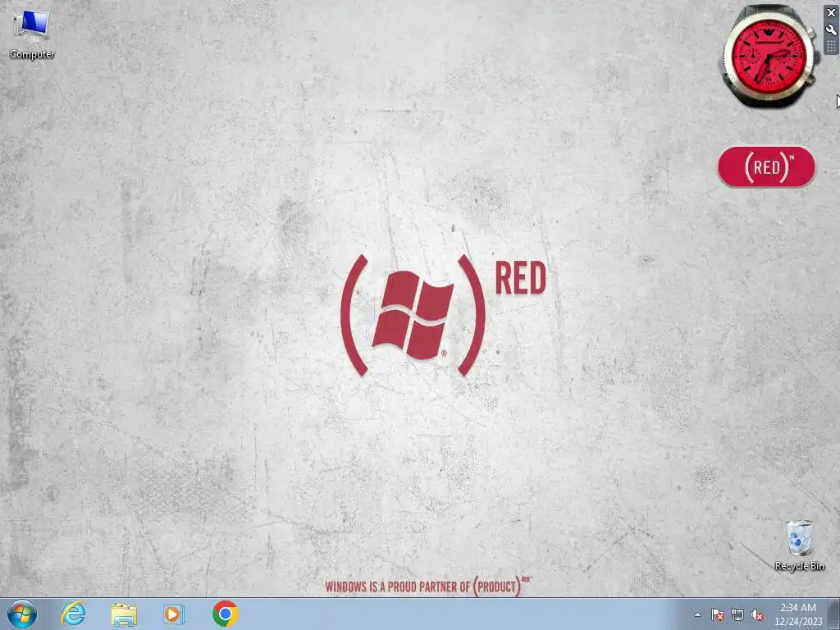Launch Internet Explorer from taskbar
Screen dimensions: 840x630
(73, 614)
